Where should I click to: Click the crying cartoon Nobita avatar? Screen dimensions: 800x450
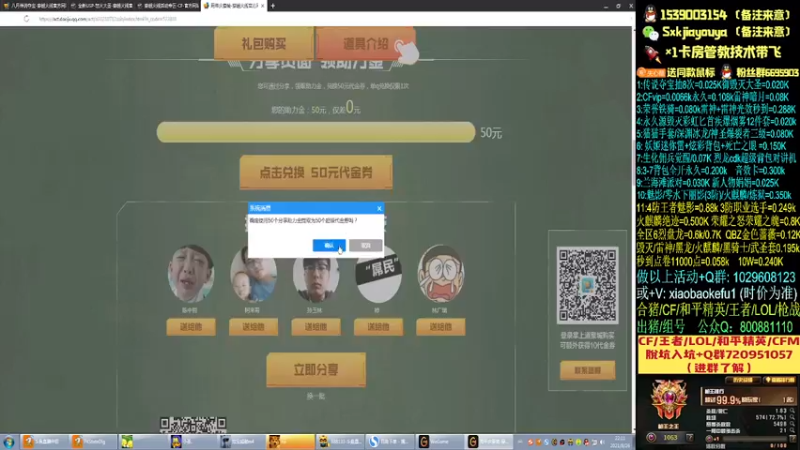pyautogui.click(x=441, y=274)
